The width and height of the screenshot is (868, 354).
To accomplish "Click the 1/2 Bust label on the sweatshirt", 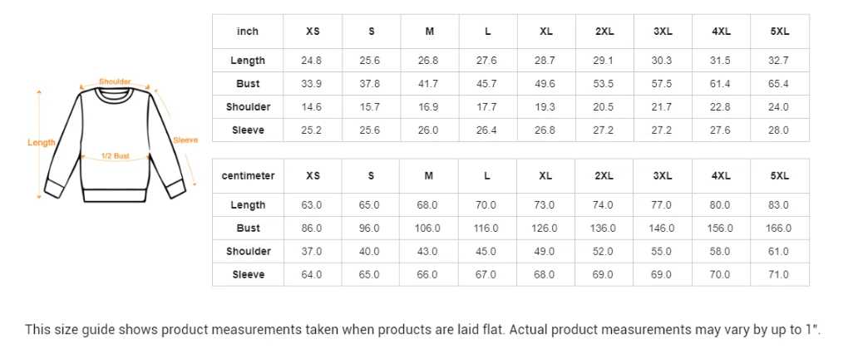I will pyautogui.click(x=115, y=156).
